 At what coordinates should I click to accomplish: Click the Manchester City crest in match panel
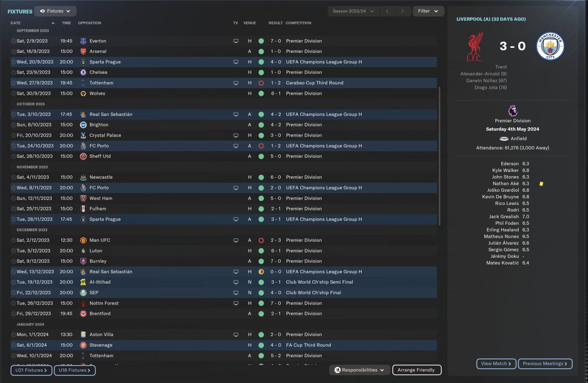[550, 46]
